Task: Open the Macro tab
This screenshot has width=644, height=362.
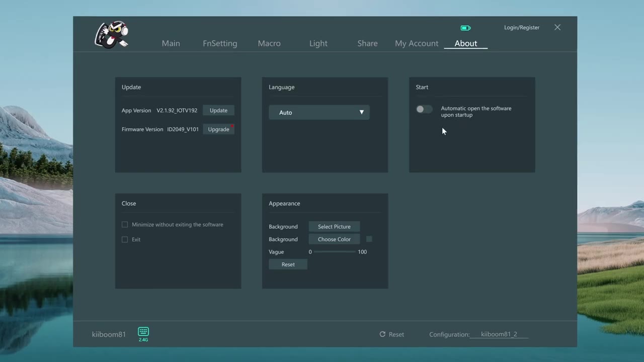Action: pos(269,43)
